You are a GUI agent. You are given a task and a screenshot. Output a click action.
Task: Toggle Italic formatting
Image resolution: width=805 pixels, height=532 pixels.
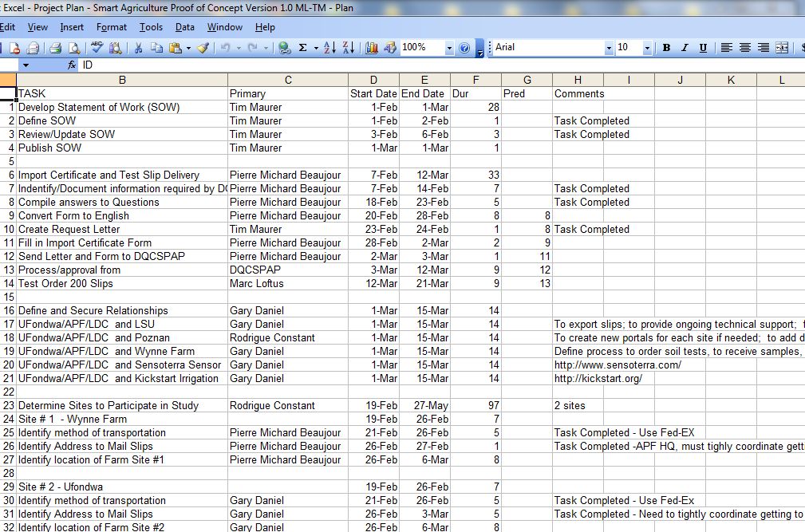(x=685, y=48)
